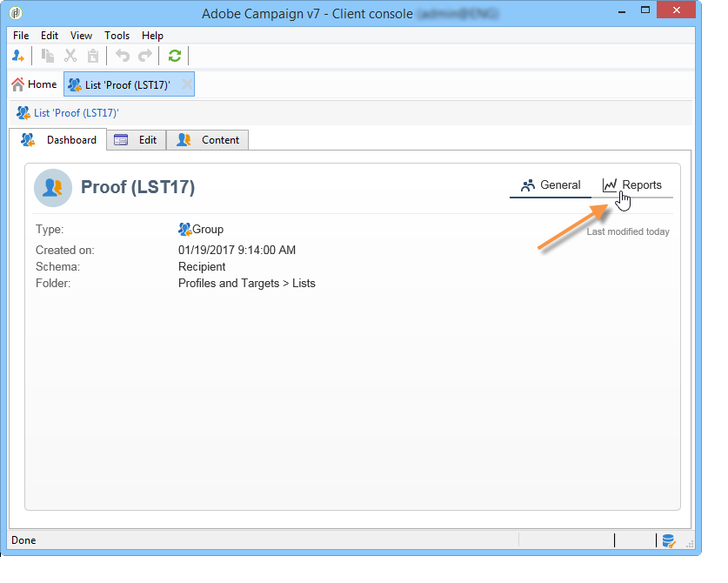Viewport: 728px width, 583px height.
Task: Maximize the client console window
Action: pyautogui.click(x=645, y=10)
